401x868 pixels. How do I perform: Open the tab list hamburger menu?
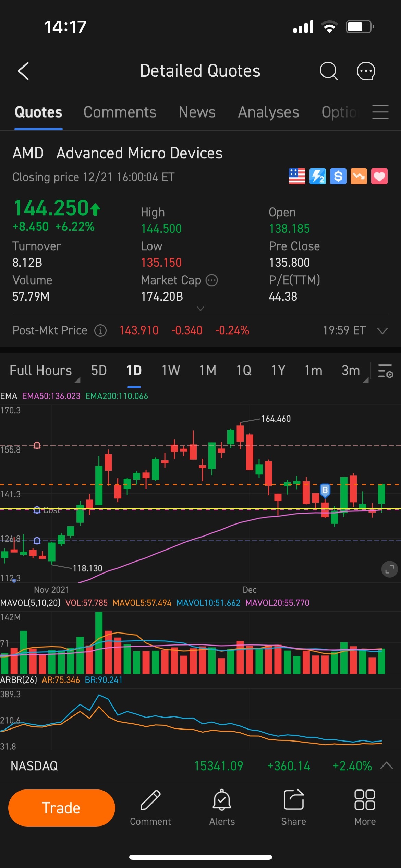point(380,112)
